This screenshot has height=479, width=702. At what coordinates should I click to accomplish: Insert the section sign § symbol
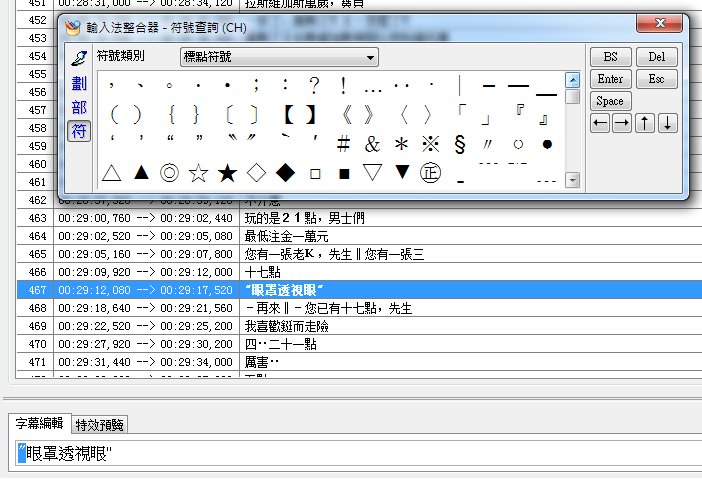click(x=460, y=144)
